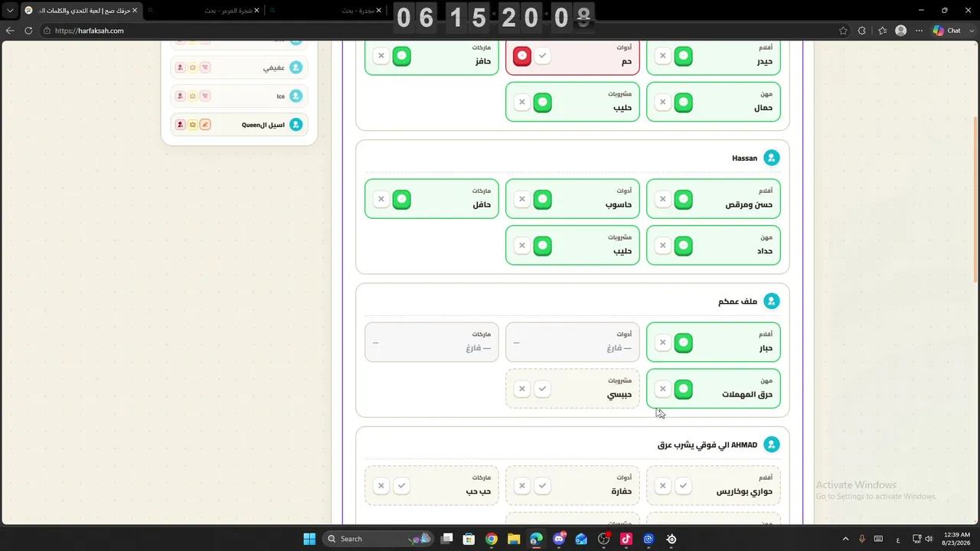Click the pencil icon in اسيل الQueen row
This screenshot has height=551, width=980.
205,125
